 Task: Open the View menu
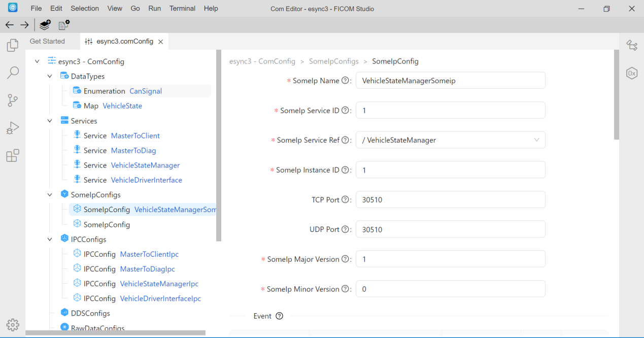[x=115, y=8]
